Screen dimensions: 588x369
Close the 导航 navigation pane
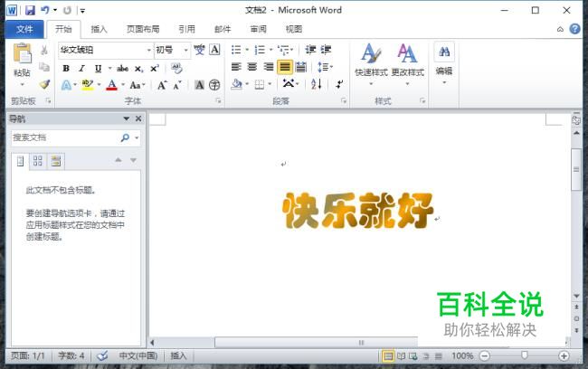click(138, 118)
